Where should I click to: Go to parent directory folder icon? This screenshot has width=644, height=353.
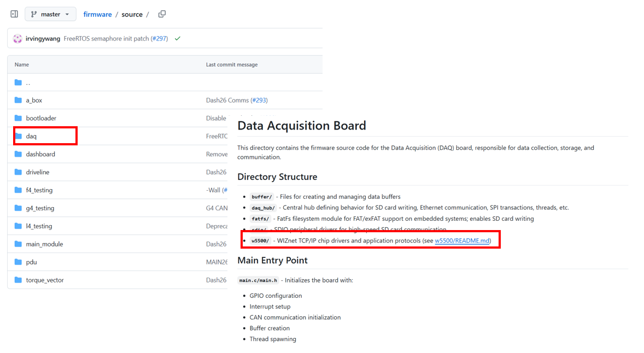tap(19, 83)
